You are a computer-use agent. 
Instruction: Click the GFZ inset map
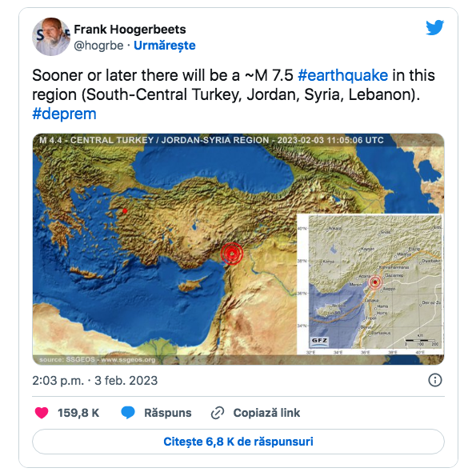click(x=370, y=285)
